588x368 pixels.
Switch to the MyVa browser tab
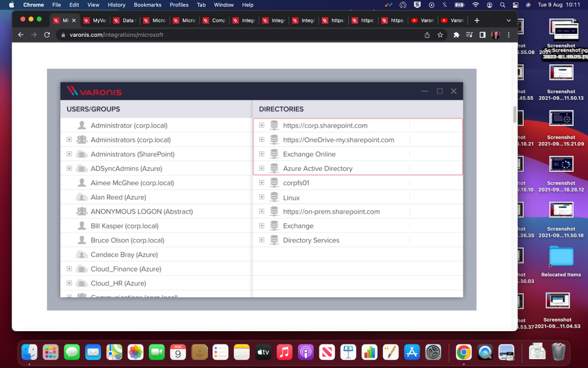click(95, 21)
